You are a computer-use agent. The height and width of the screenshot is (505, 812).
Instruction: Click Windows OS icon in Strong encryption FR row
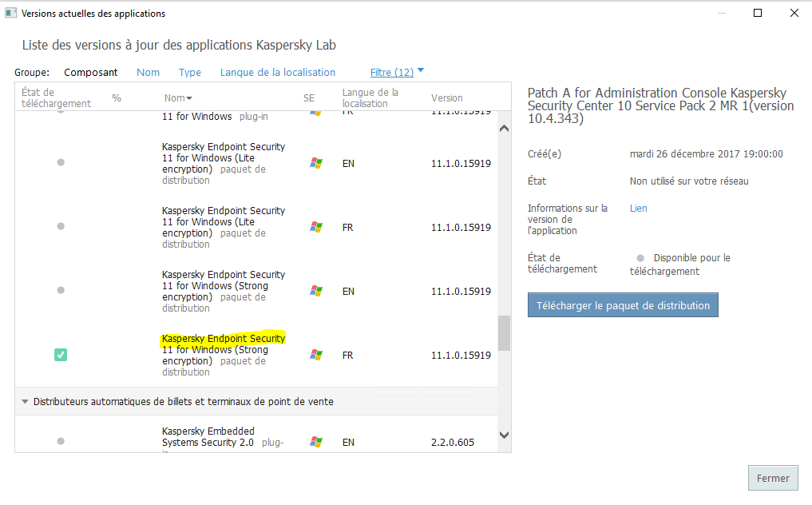[316, 355]
